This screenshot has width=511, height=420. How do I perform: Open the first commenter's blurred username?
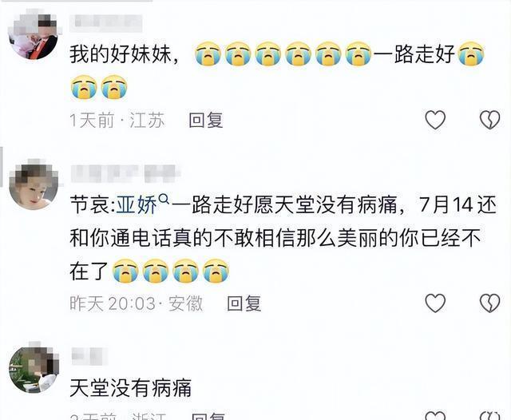106,23
